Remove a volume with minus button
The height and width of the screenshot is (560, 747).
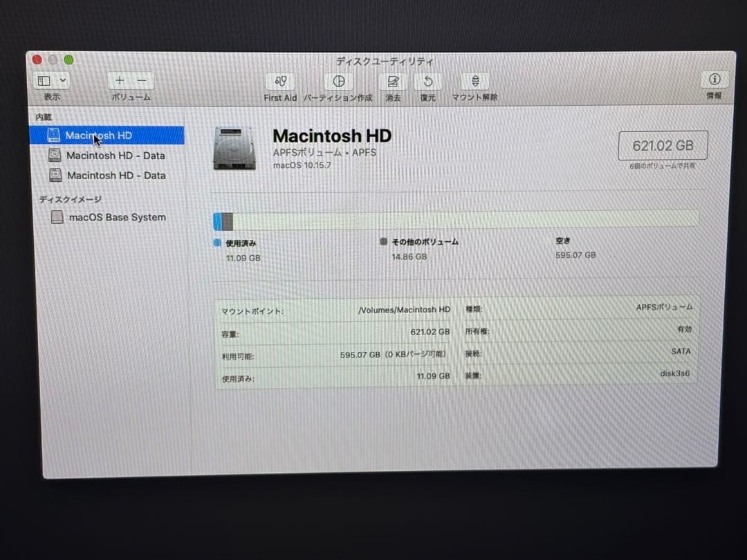pyautogui.click(x=142, y=81)
